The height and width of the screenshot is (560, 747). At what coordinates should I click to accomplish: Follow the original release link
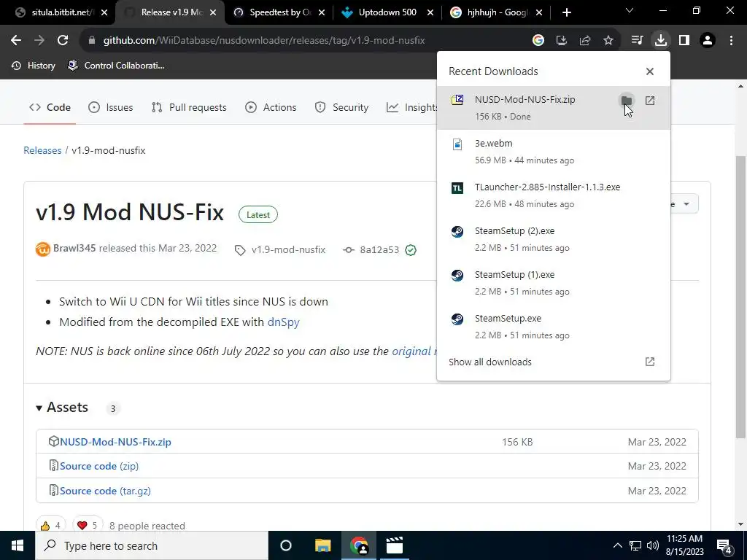pos(414,351)
